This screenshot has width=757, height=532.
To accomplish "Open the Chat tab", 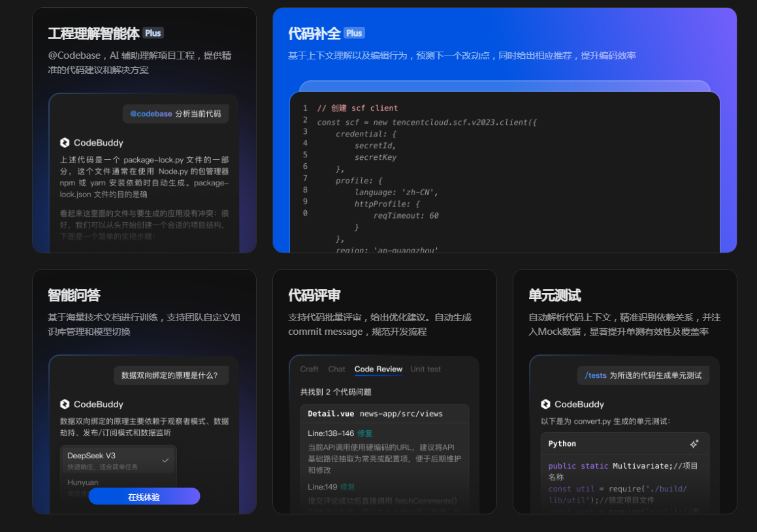I will (336, 369).
